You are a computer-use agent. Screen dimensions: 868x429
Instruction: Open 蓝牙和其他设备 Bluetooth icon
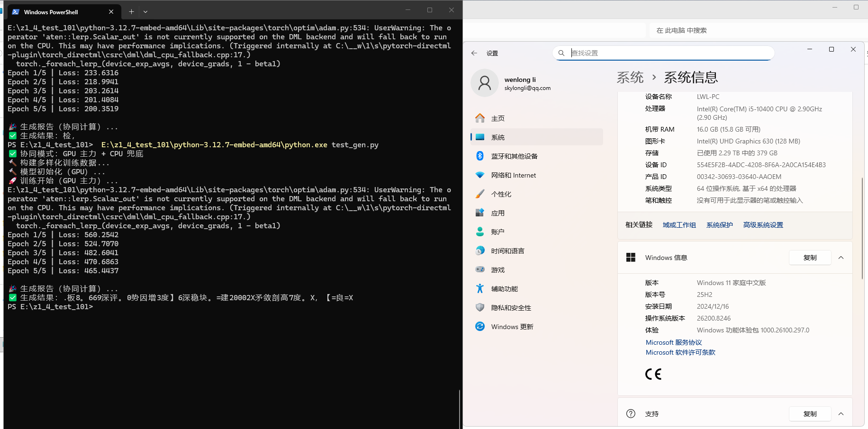pos(480,156)
